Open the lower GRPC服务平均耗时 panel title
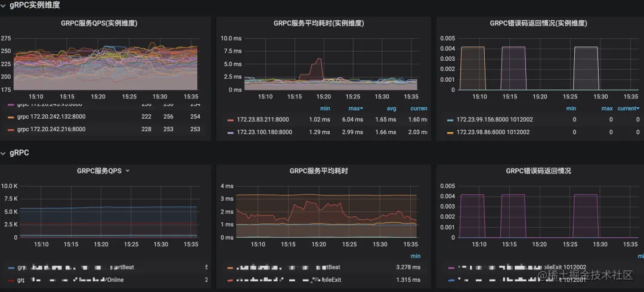This screenshot has width=644, height=292. (318, 171)
